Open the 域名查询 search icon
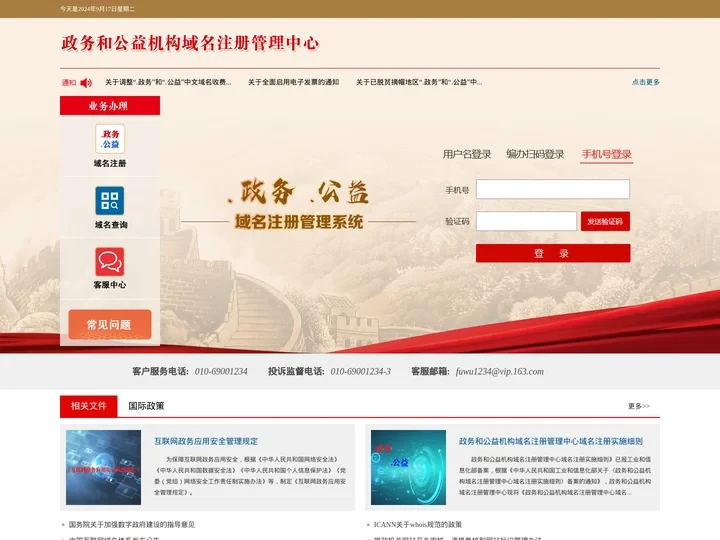The height and width of the screenshot is (540, 720). 110,201
